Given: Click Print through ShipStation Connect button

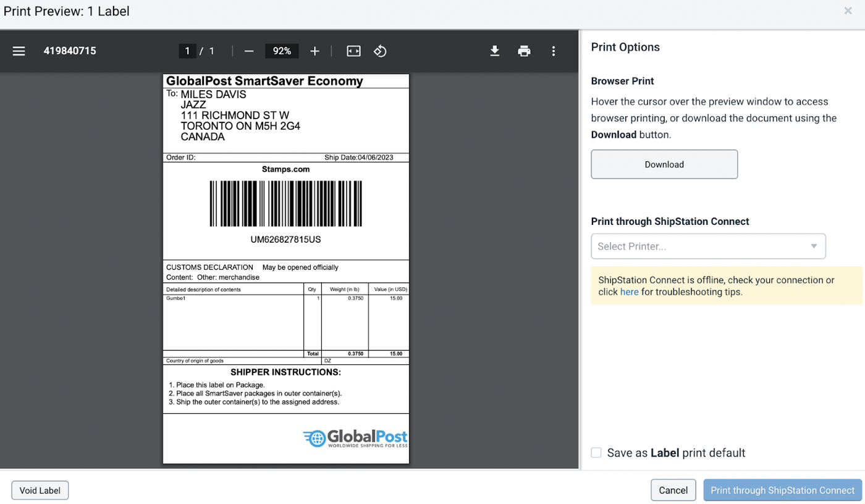Looking at the screenshot, I should (x=783, y=490).
